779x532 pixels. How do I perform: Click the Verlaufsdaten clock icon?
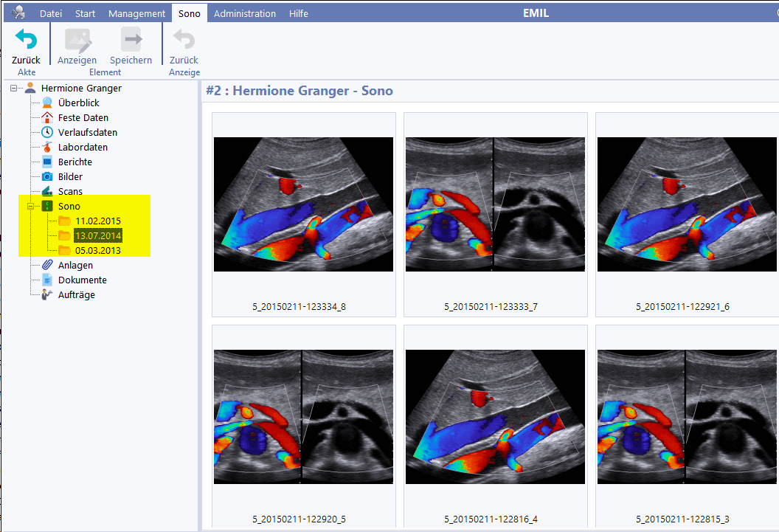point(47,133)
